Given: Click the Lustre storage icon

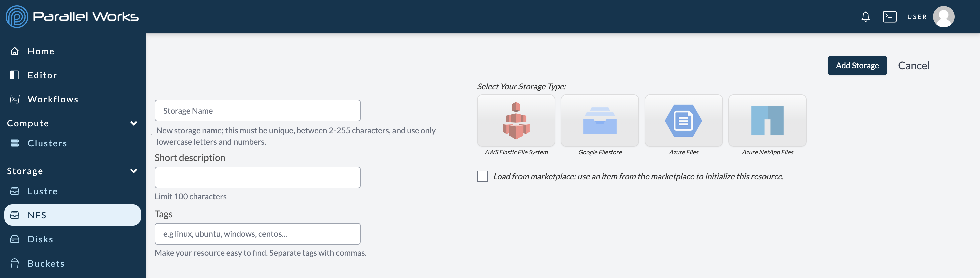Looking at the screenshot, I should coord(15,191).
